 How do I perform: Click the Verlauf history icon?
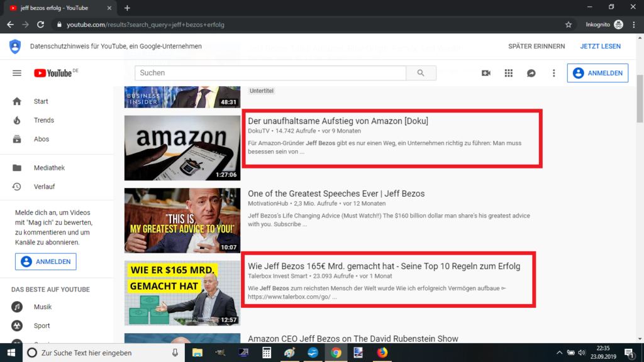click(17, 187)
